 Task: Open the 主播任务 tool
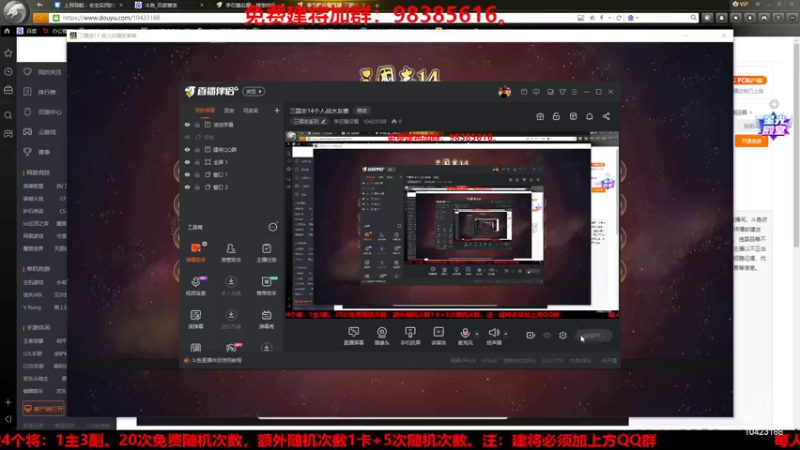pos(266,253)
